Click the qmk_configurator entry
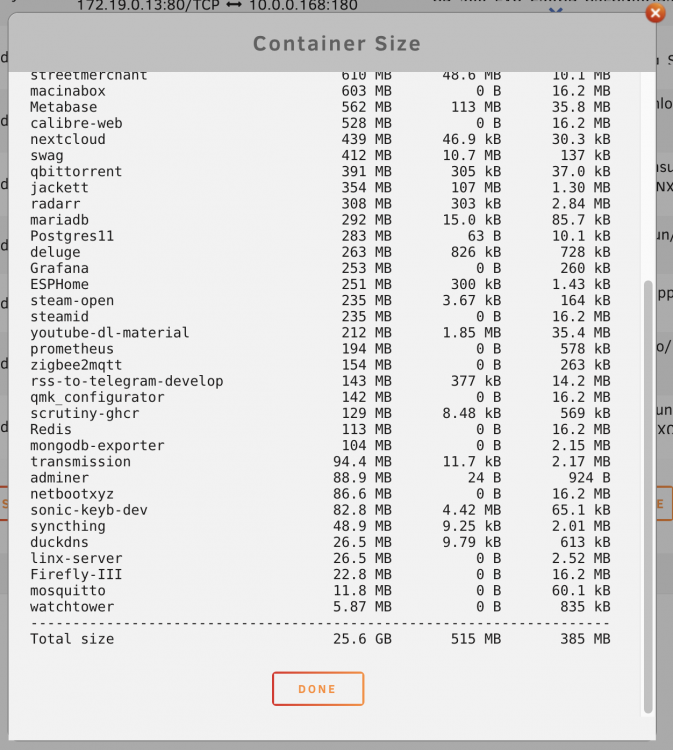Image resolution: width=673 pixels, height=750 pixels. [97, 397]
